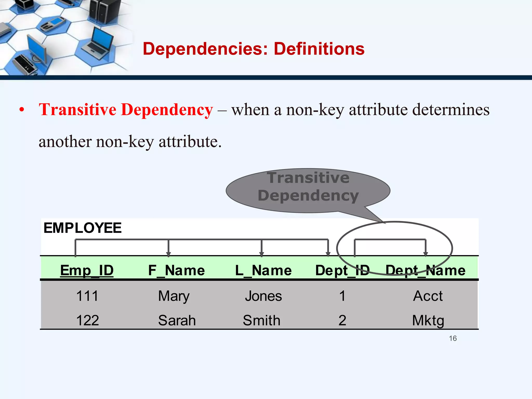The height and width of the screenshot is (399, 532).
Task: Click the text 'when a non-key attribute determines'
Action: coord(361,110)
